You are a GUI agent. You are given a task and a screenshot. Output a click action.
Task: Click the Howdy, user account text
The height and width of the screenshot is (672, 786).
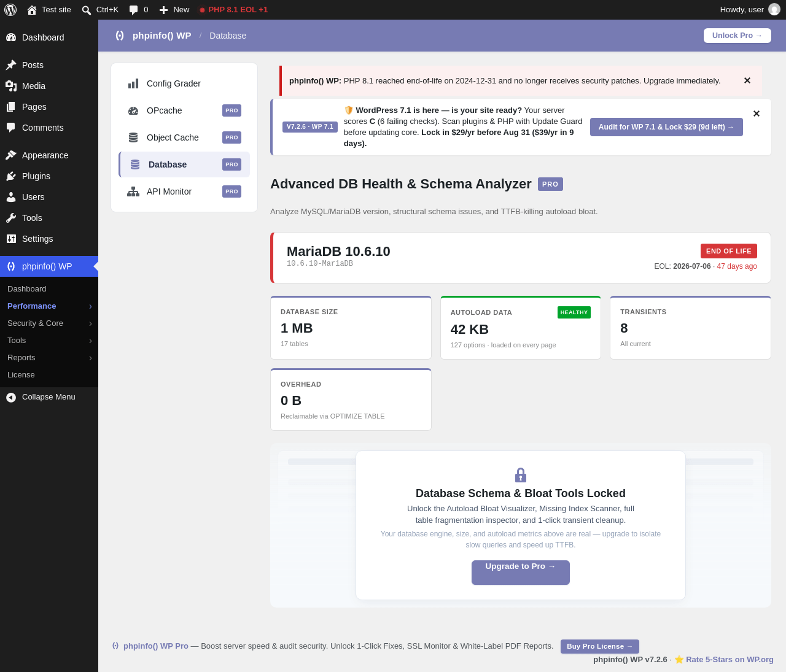[742, 10]
